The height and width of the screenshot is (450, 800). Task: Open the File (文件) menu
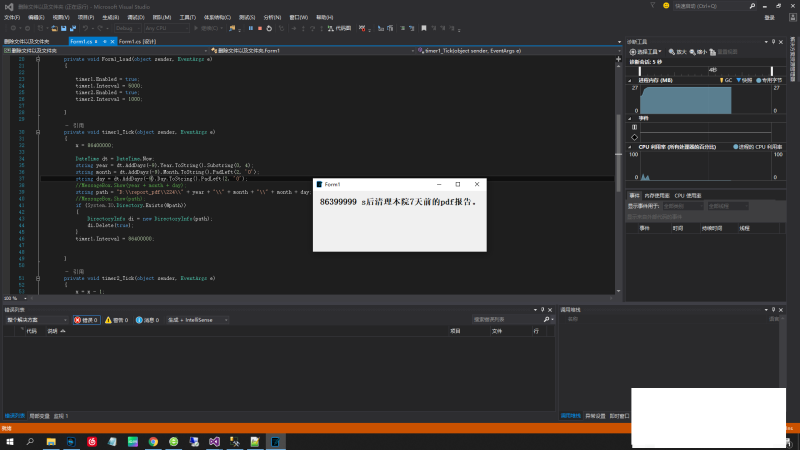[x=12, y=17]
